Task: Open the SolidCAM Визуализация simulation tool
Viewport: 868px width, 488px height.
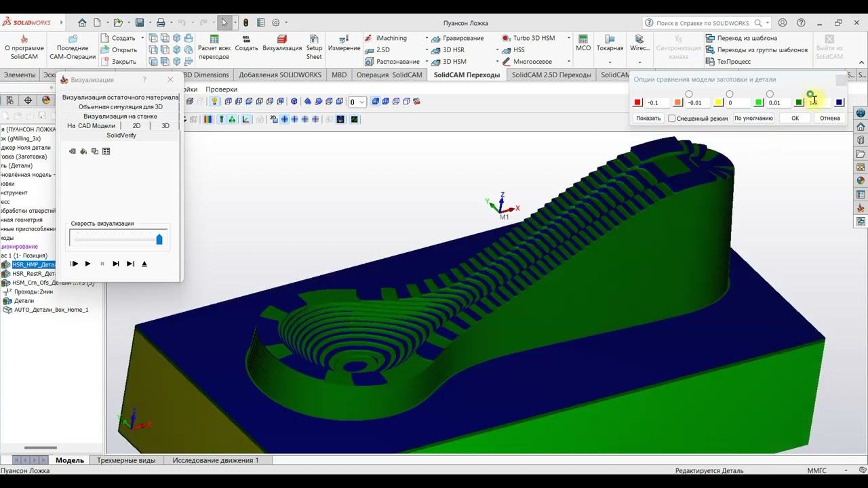Action: coord(282,43)
